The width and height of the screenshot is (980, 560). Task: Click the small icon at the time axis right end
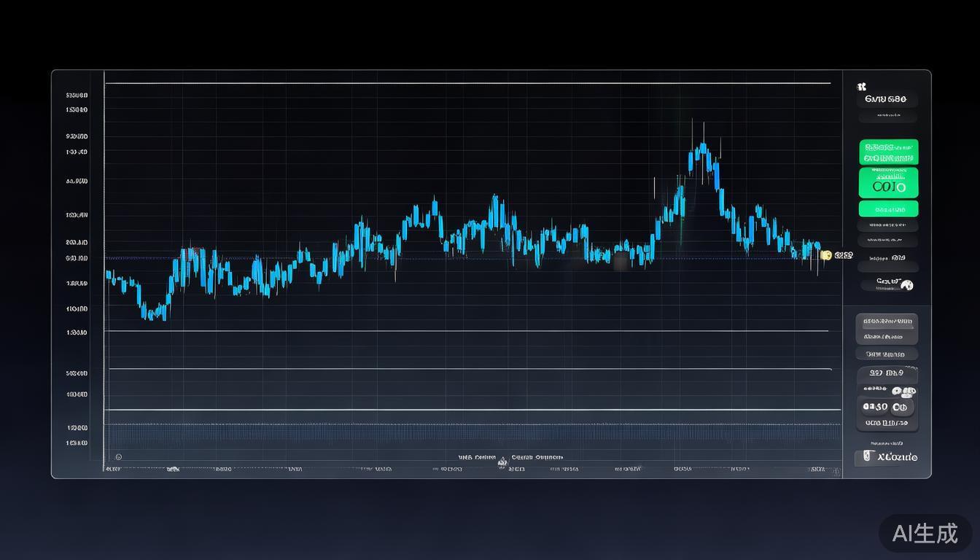pos(836,471)
